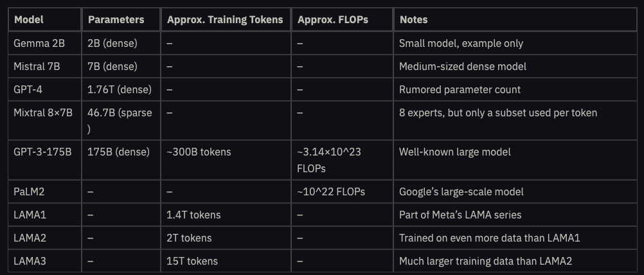644x275 pixels.
Task: Select the Mixtral 8×7B cell
Action: [43, 113]
